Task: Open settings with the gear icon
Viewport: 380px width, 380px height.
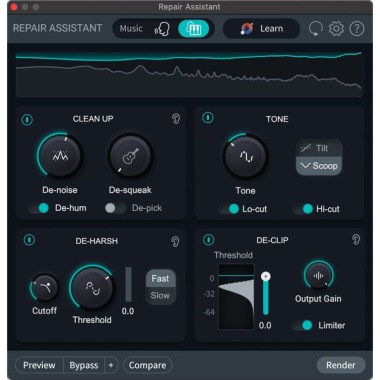Action: coord(336,29)
